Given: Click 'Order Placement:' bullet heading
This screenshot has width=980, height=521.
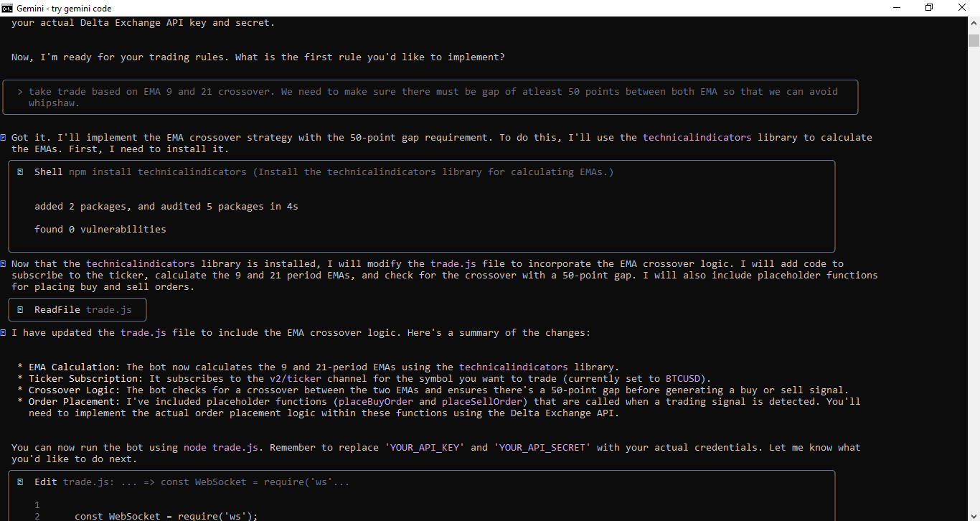Looking at the screenshot, I should click(x=75, y=401).
